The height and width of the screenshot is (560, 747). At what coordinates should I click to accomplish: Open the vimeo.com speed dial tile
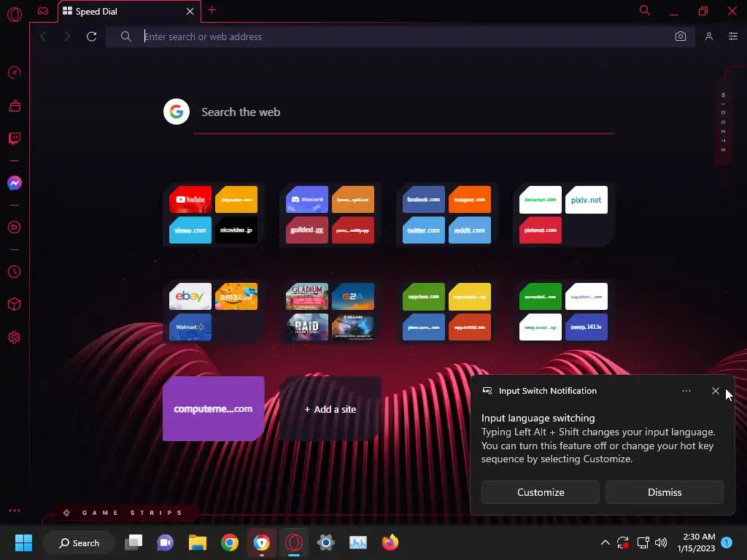click(190, 230)
